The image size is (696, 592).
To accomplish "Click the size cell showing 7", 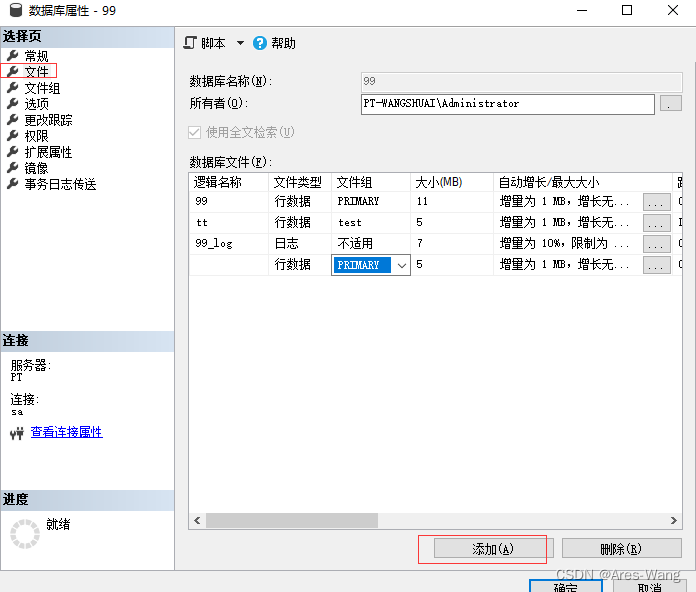I will [452, 243].
